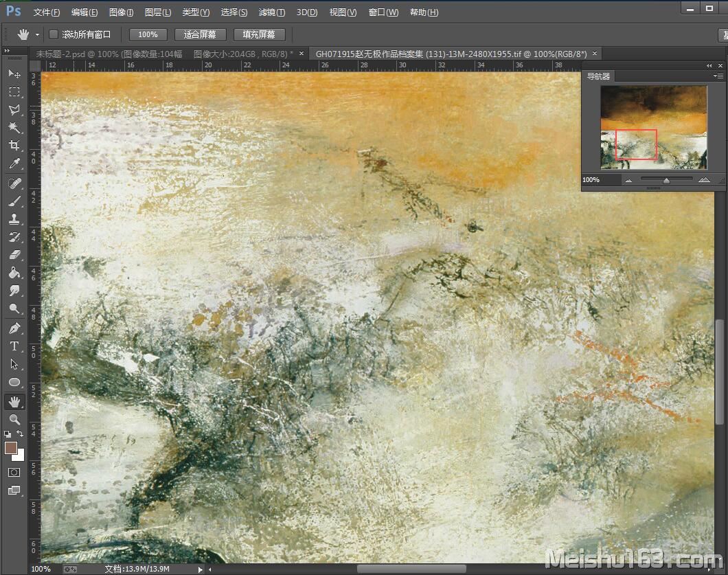The height and width of the screenshot is (575, 728).
Task: Click the 100% button in options bar
Action: (x=148, y=34)
